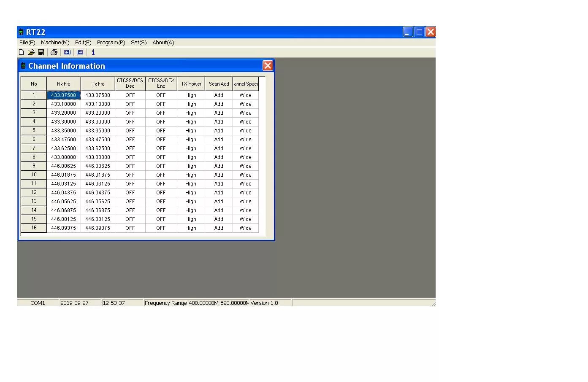Select Tx frequency 446.09375 in channel 16
588x382 pixels.
pos(98,228)
